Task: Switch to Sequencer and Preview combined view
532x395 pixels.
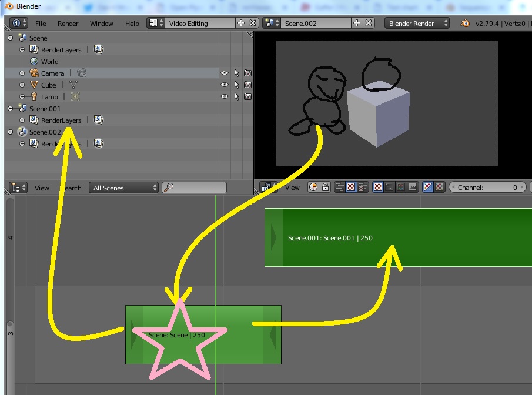Action: coord(362,188)
